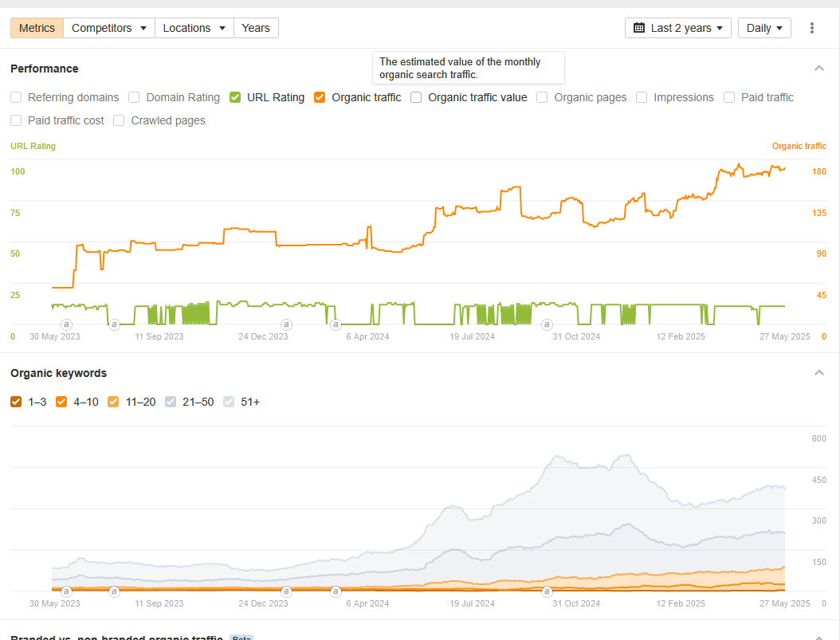
Task: Click the calendar icon in date range
Action: point(639,28)
